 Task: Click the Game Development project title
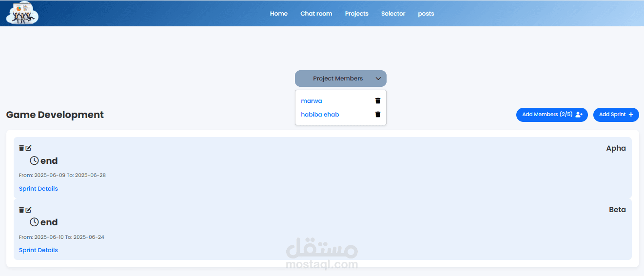click(55, 115)
